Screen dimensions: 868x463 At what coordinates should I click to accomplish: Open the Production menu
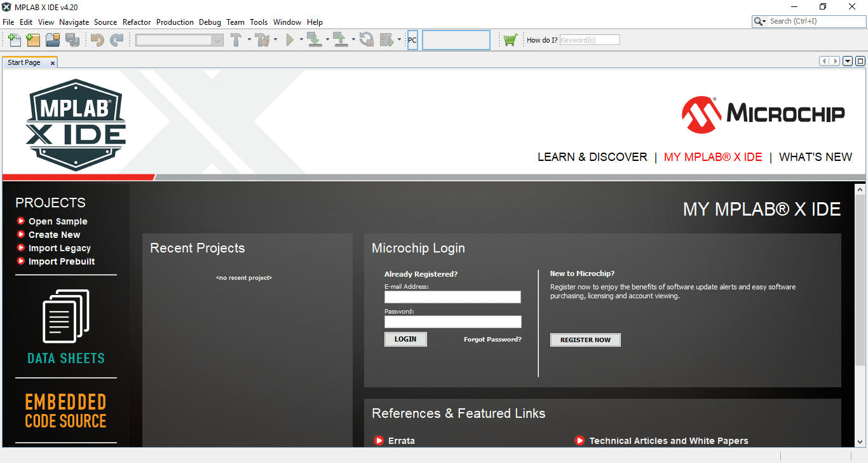(175, 22)
